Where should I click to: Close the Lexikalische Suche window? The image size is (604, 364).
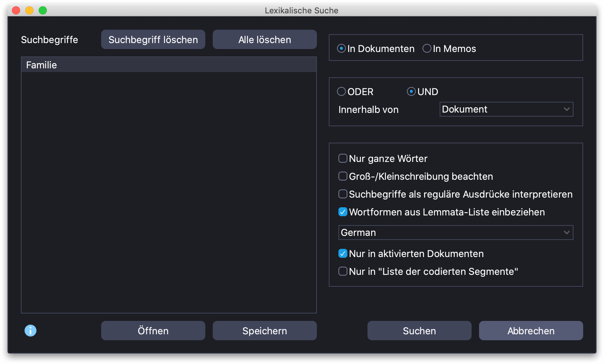pyautogui.click(x=16, y=10)
